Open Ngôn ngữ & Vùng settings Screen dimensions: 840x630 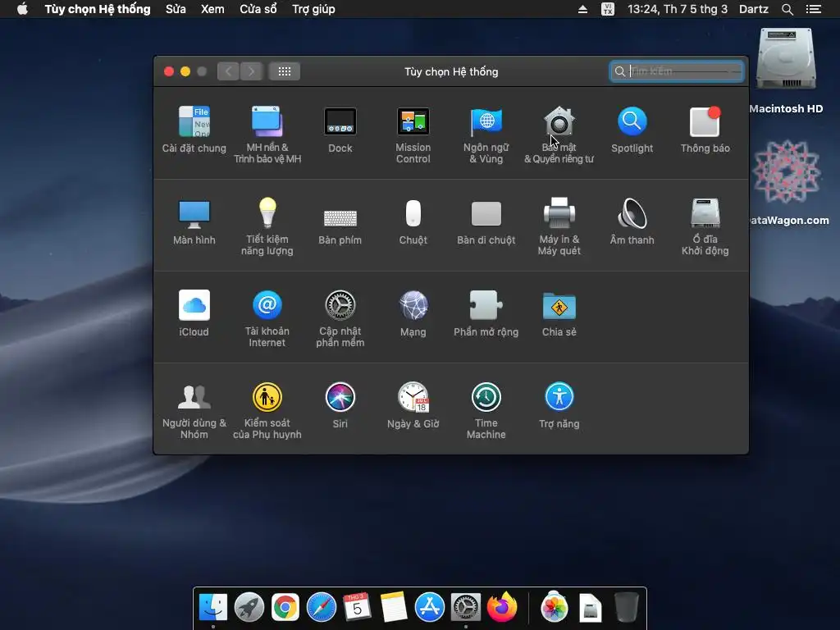point(486,135)
